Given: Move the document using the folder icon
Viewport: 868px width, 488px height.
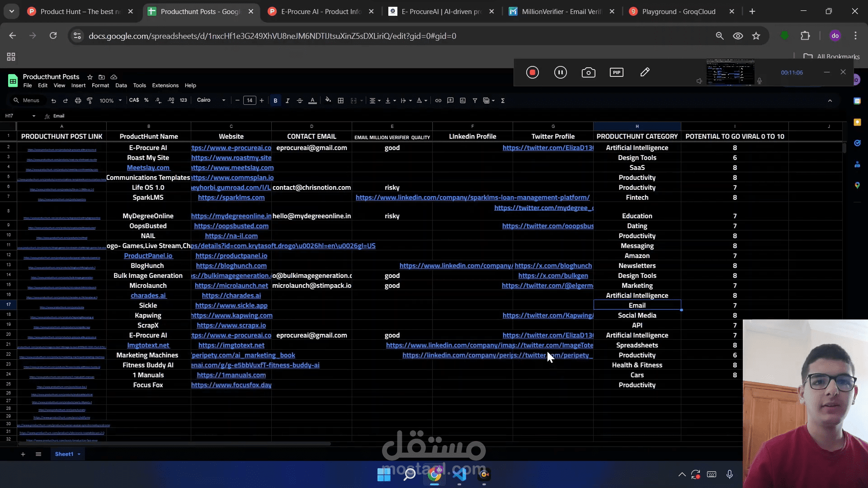Looking at the screenshot, I should pyautogui.click(x=102, y=77).
